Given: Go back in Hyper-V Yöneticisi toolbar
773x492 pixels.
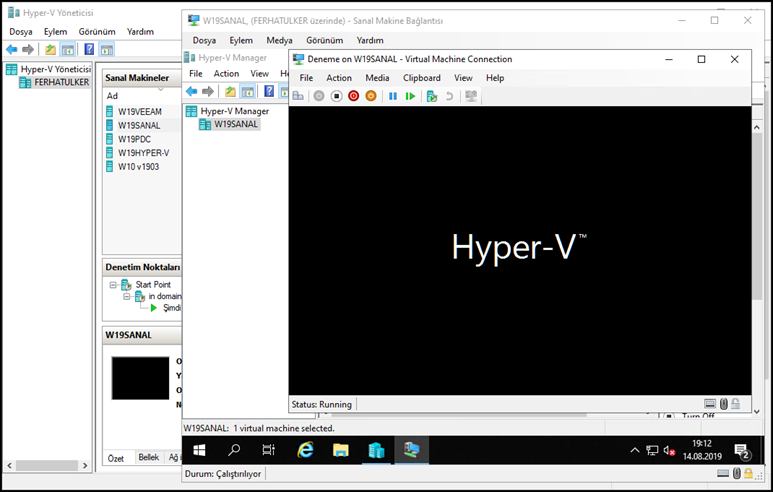Looking at the screenshot, I should tap(11, 49).
